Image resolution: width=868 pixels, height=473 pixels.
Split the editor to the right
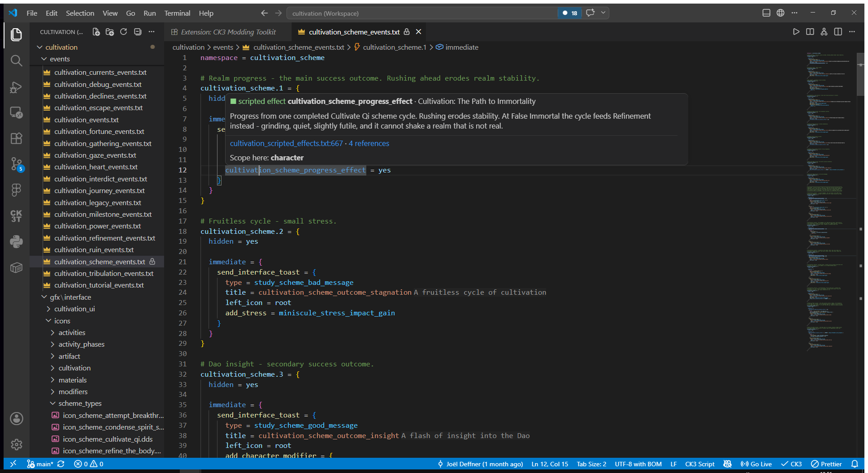click(838, 32)
